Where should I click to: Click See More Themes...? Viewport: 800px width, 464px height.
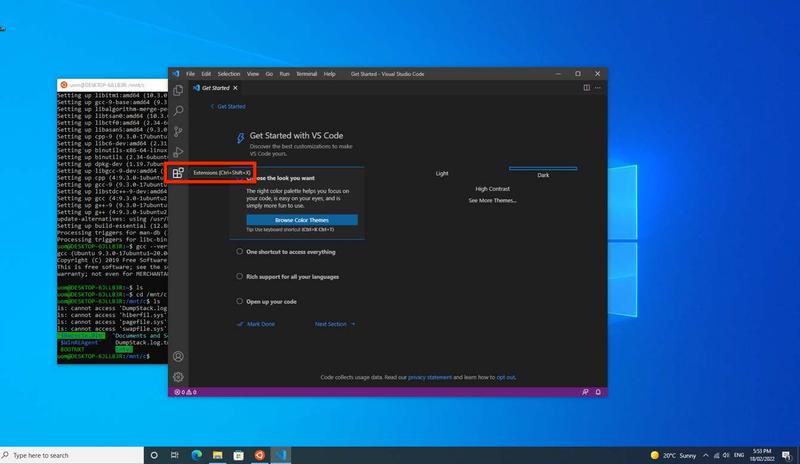click(492, 201)
